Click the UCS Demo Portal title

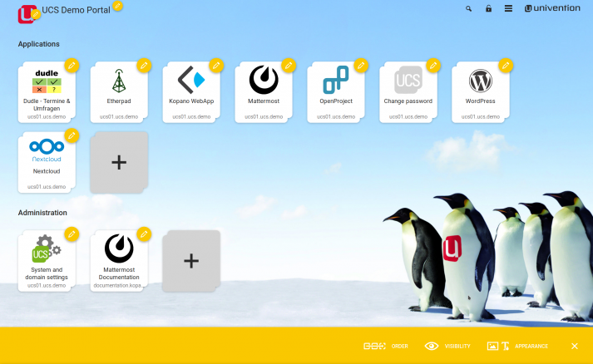click(76, 10)
